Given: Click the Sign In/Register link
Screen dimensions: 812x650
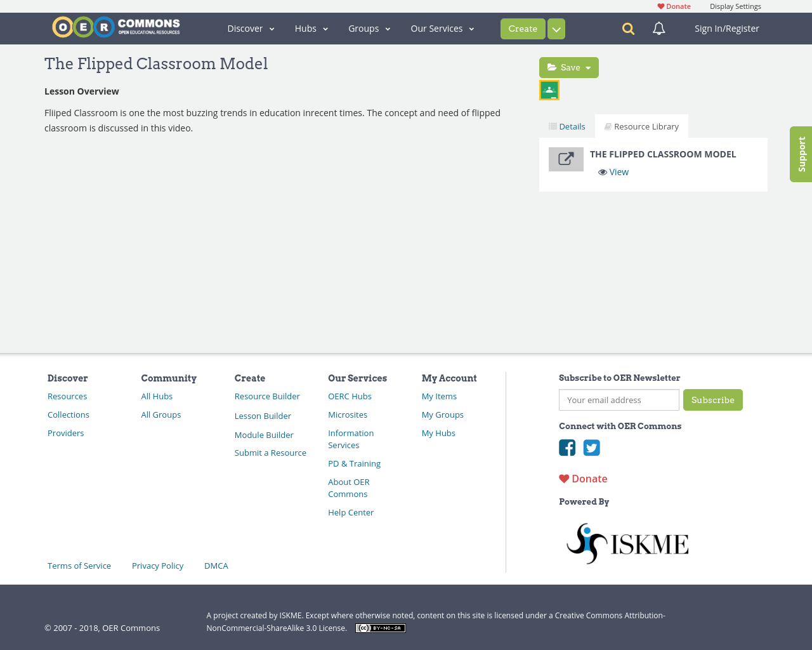Looking at the screenshot, I should 726,28.
